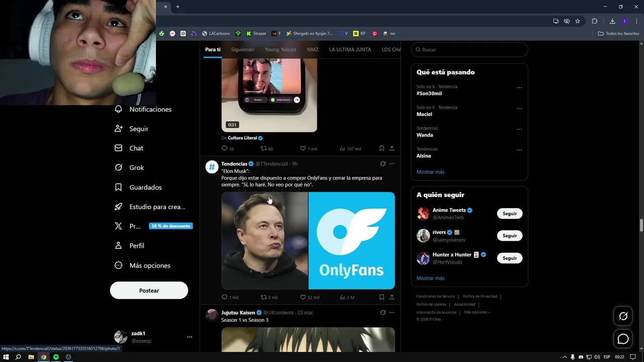644x362 pixels.
Task: Open the Elon Musk photo in post
Action: tap(265, 240)
